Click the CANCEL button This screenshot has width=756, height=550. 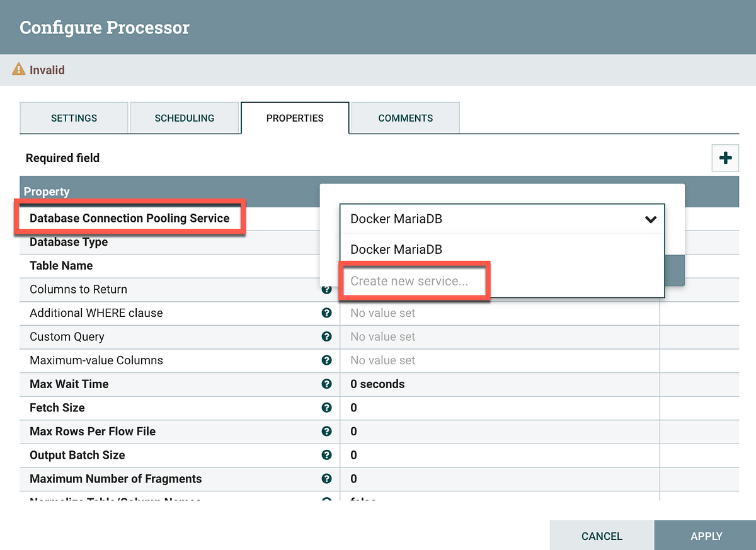click(602, 536)
